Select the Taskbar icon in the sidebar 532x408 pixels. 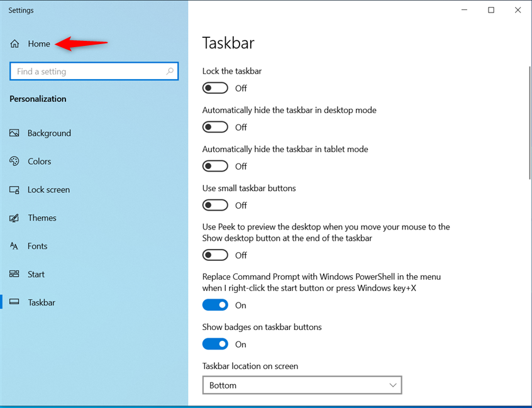click(14, 302)
